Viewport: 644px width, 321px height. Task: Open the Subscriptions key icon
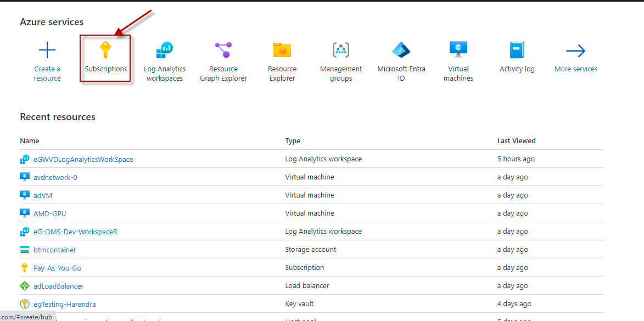click(105, 50)
